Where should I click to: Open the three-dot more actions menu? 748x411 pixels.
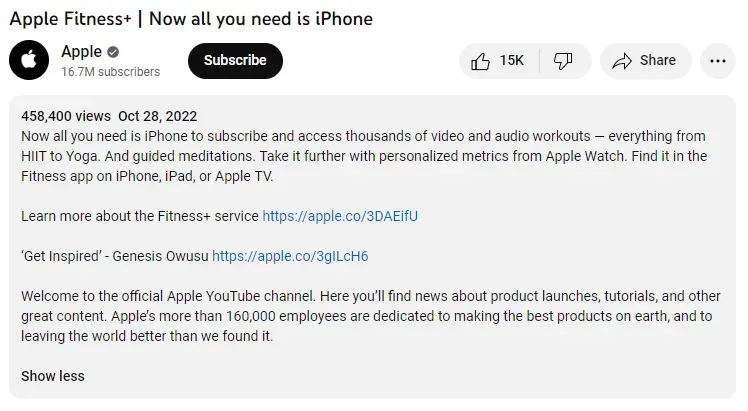click(x=716, y=61)
